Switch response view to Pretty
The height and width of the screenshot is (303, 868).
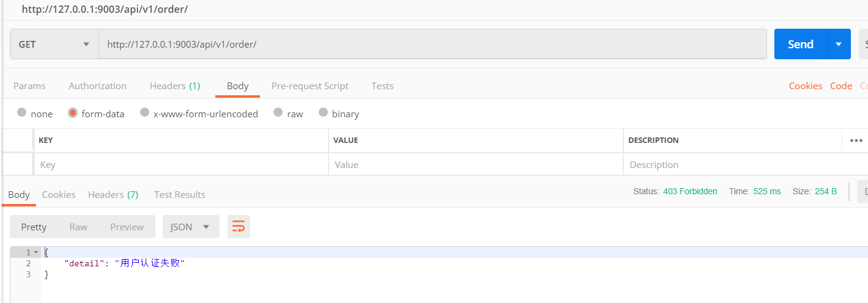tap(34, 227)
